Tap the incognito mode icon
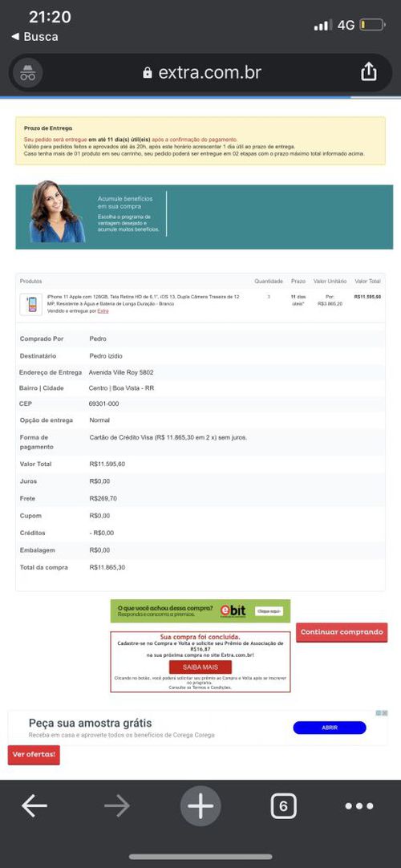 (x=27, y=72)
